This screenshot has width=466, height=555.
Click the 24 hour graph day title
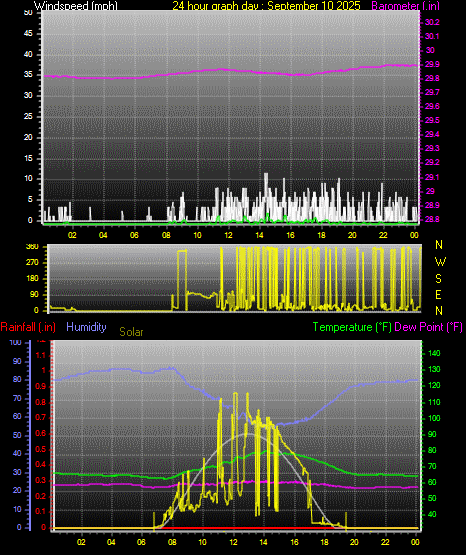pyautogui.click(x=266, y=6)
